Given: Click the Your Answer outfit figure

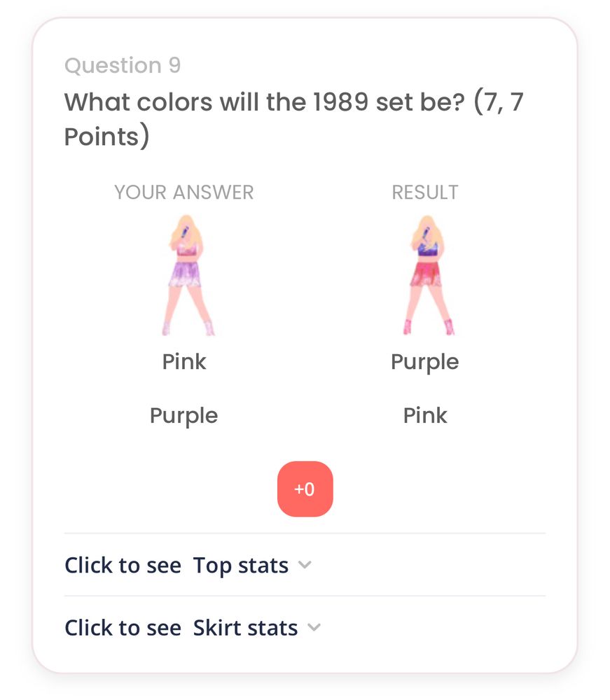Looking at the screenshot, I should tap(187, 275).
